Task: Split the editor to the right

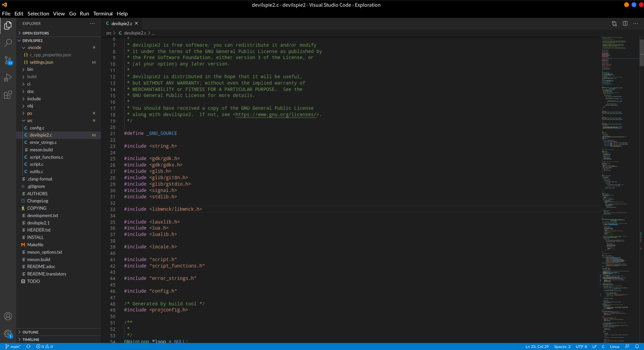Action: pos(625,23)
